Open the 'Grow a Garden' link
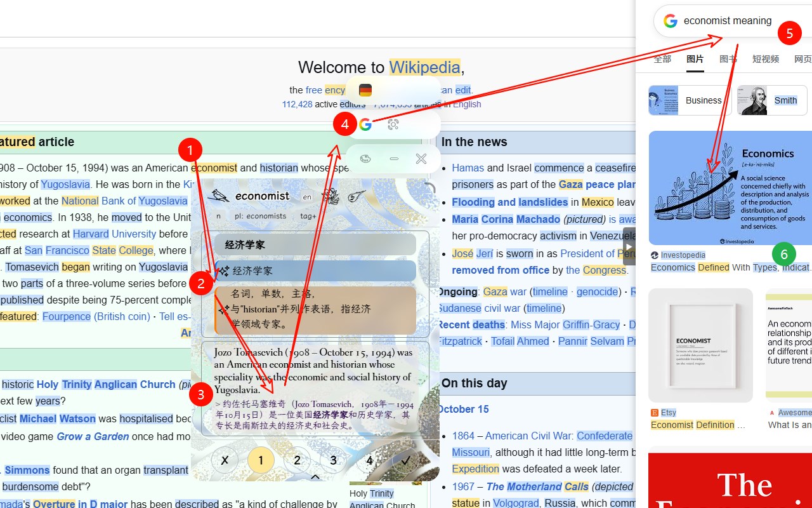Image resolution: width=812 pixels, height=508 pixels. 93,436
